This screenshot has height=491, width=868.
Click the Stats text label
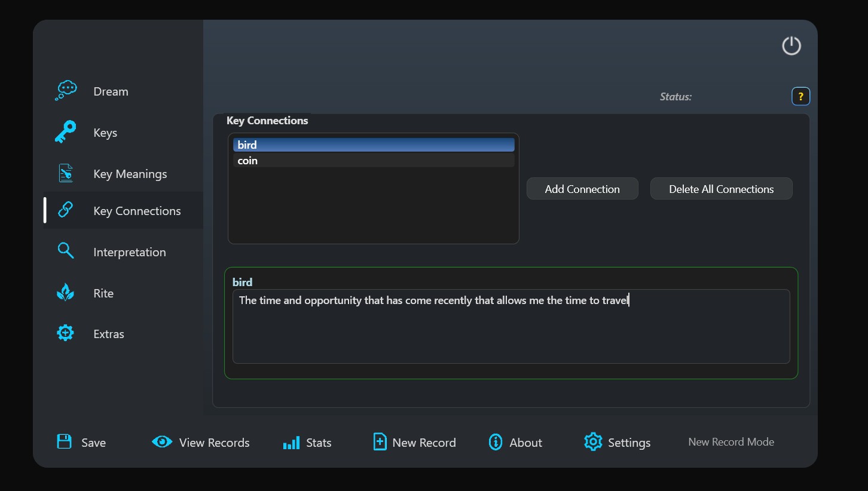(x=319, y=443)
